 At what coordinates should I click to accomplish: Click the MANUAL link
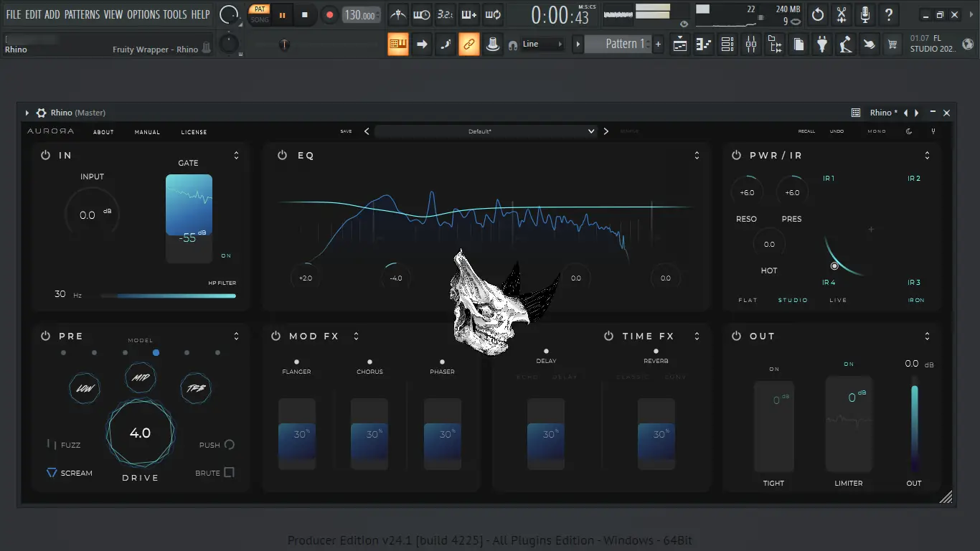click(x=147, y=132)
